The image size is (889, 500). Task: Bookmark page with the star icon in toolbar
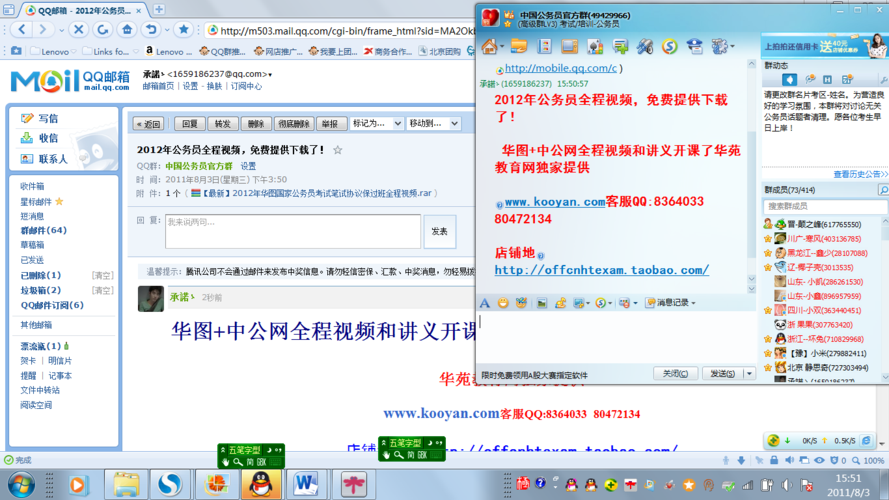184,29
